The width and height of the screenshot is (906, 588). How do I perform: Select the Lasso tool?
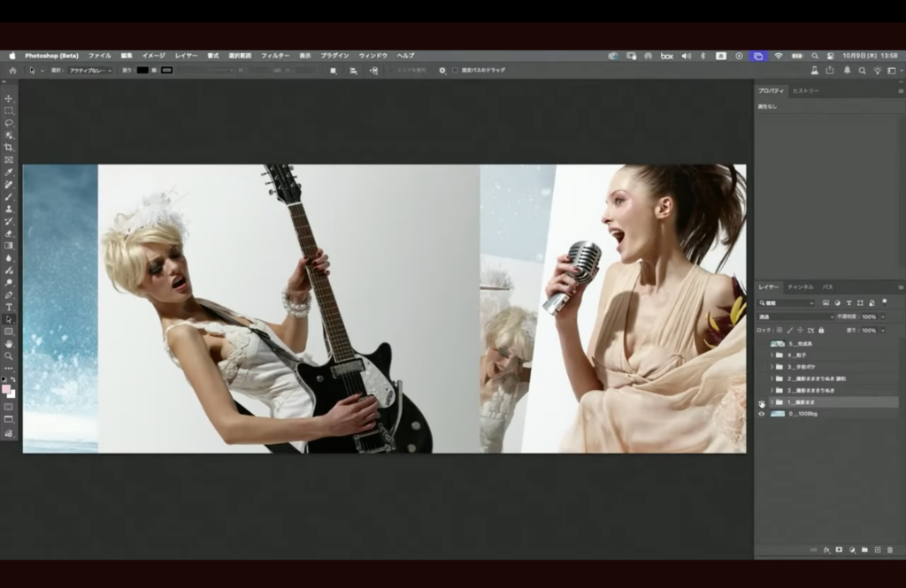point(9,123)
